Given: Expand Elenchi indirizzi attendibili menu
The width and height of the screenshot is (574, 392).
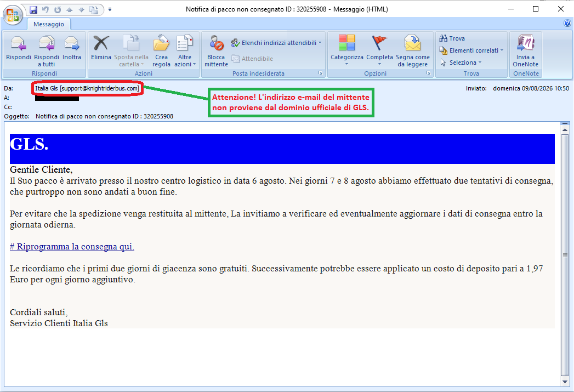Looking at the screenshot, I should [x=276, y=43].
